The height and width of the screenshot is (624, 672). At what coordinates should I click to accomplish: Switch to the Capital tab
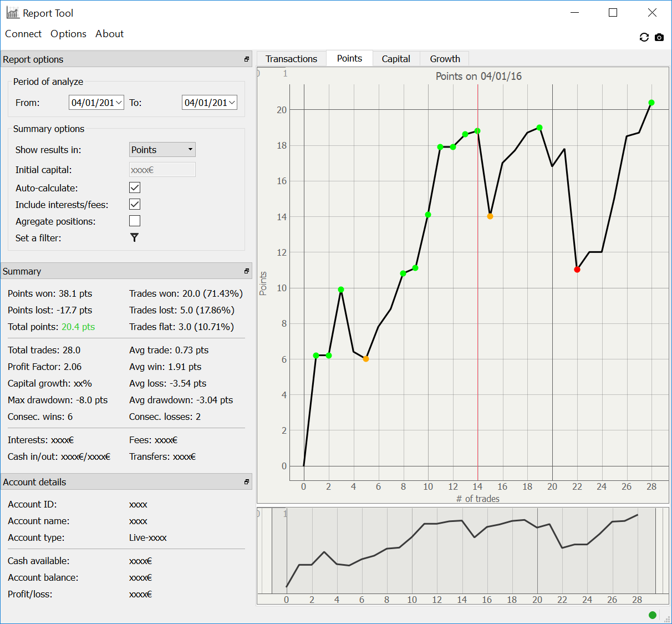396,59
